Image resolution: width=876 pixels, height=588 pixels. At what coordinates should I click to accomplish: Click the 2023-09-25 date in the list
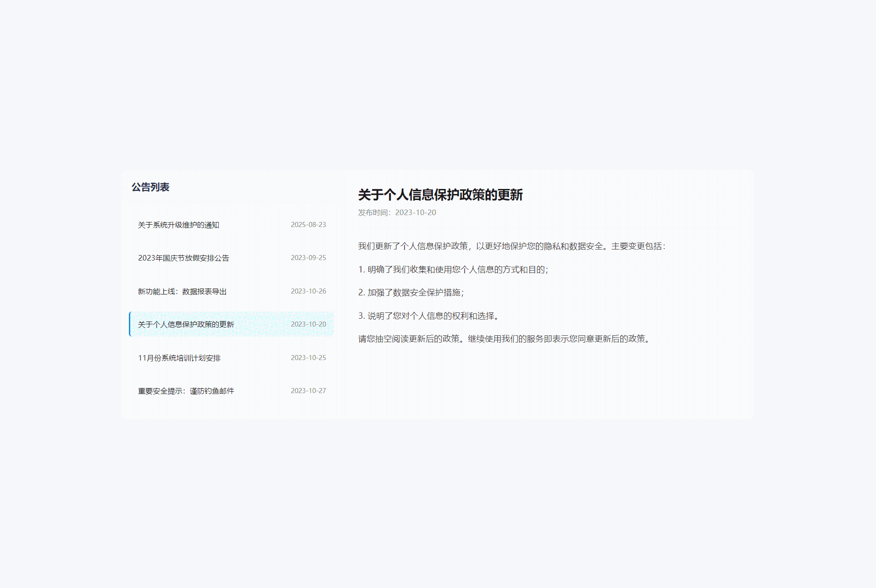[308, 258]
